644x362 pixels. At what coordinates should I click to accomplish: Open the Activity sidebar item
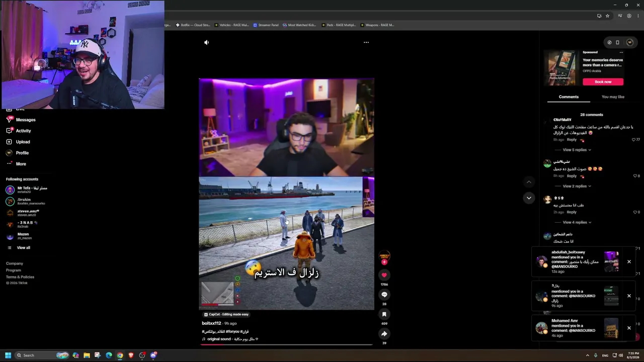click(x=19, y=131)
